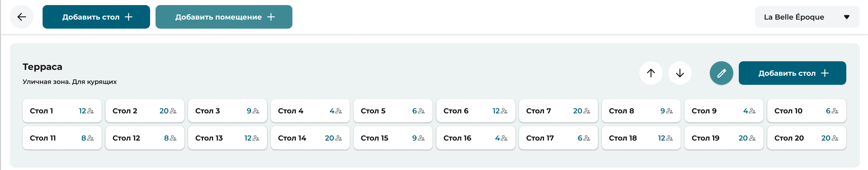Edit the Терраса room with pencil icon
This screenshot has height=170, width=868.
coord(722,73)
